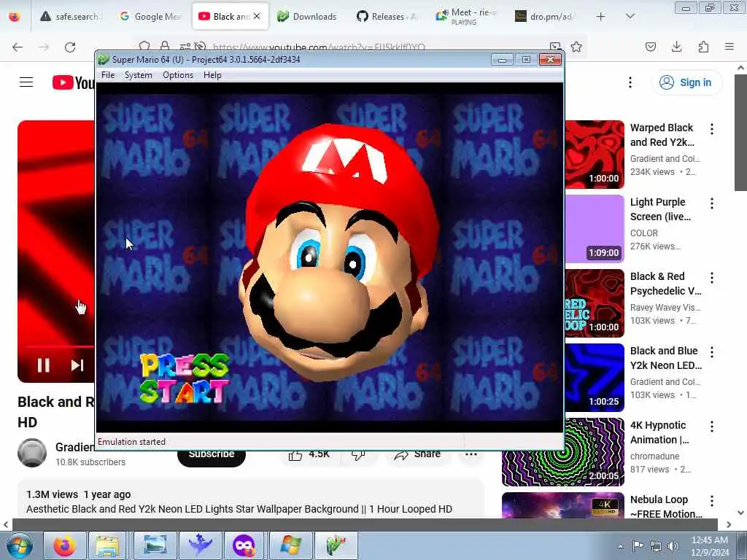Click the Ravey Wavey Vis channel name
This screenshot has width=747, height=560.
pos(665,307)
